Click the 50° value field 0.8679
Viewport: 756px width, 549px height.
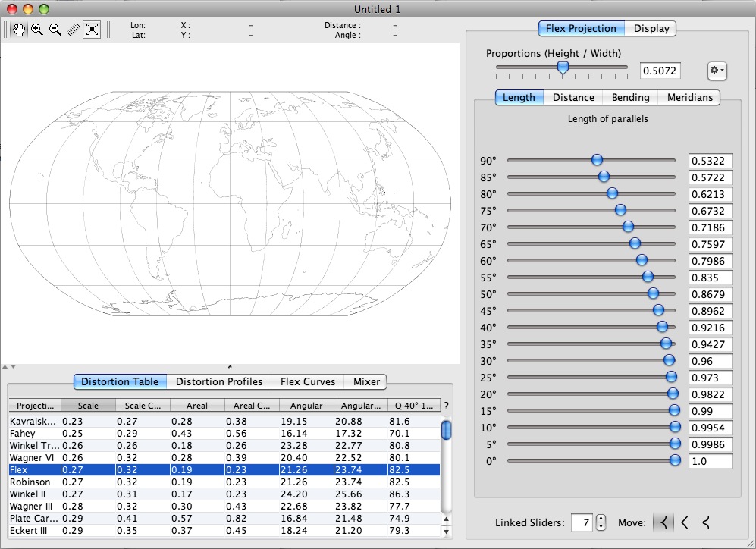(x=711, y=294)
